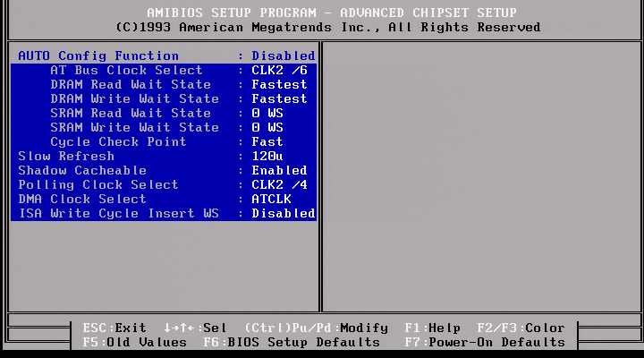Click 0 WS value of SRAM Write Wait State

click(x=267, y=127)
